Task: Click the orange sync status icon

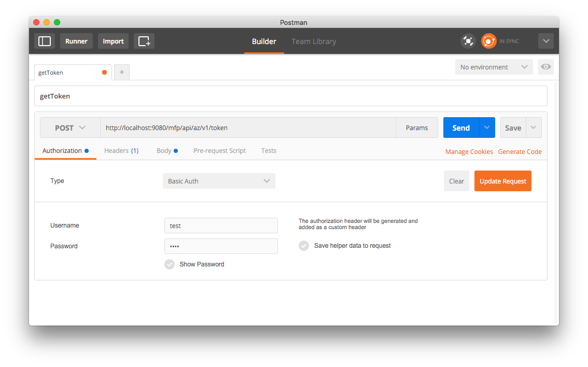Action: point(488,41)
